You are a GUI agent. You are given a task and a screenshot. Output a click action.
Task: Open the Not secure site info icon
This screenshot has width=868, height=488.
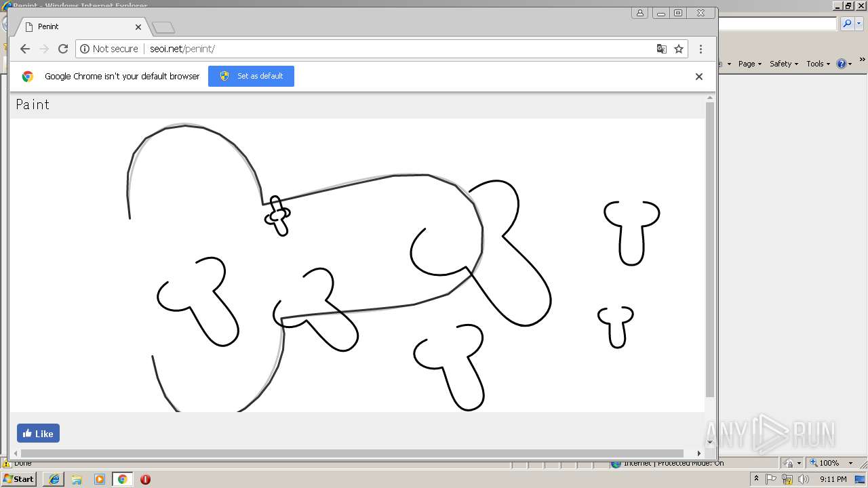[85, 49]
